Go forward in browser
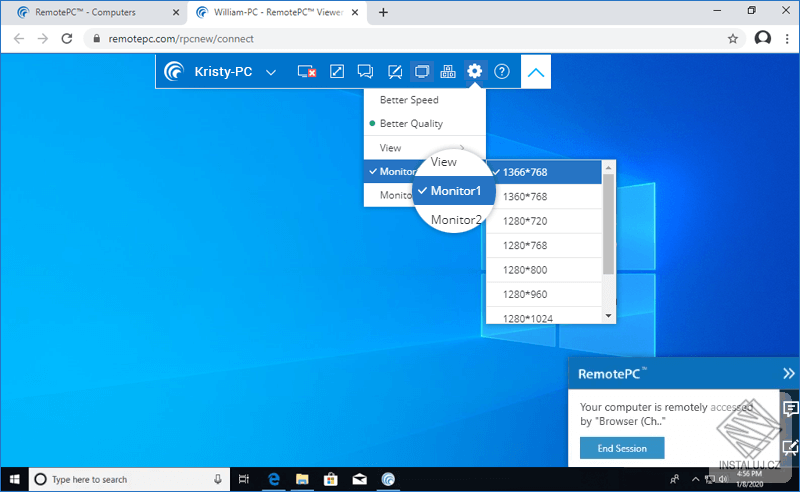This screenshot has width=800, height=492. [x=43, y=39]
